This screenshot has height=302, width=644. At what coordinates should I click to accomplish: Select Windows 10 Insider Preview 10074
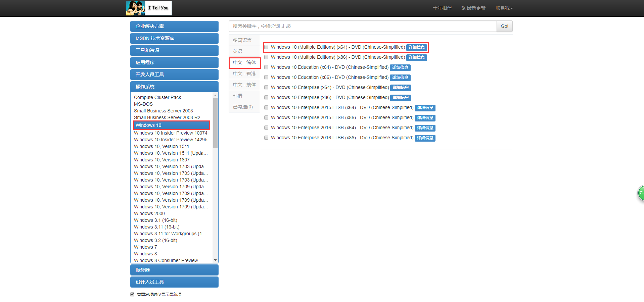click(171, 133)
